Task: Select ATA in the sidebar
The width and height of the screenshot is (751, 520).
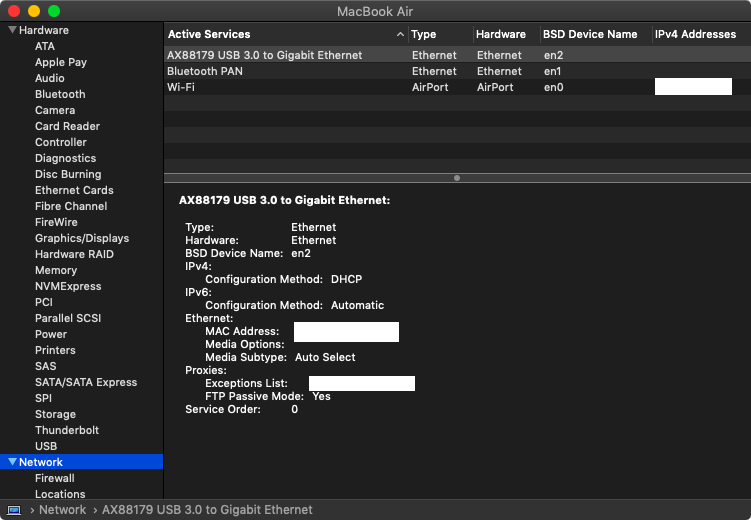Action: (45, 46)
